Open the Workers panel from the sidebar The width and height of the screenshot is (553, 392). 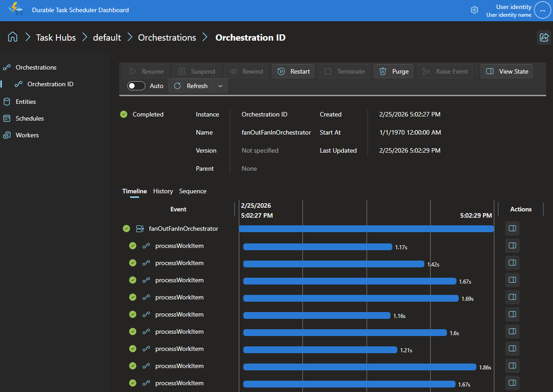pos(27,135)
